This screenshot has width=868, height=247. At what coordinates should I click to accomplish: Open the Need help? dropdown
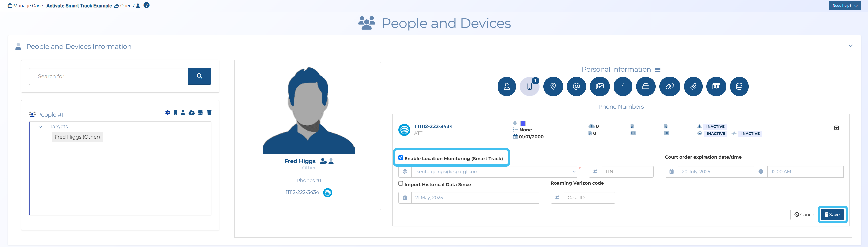[844, 6]
